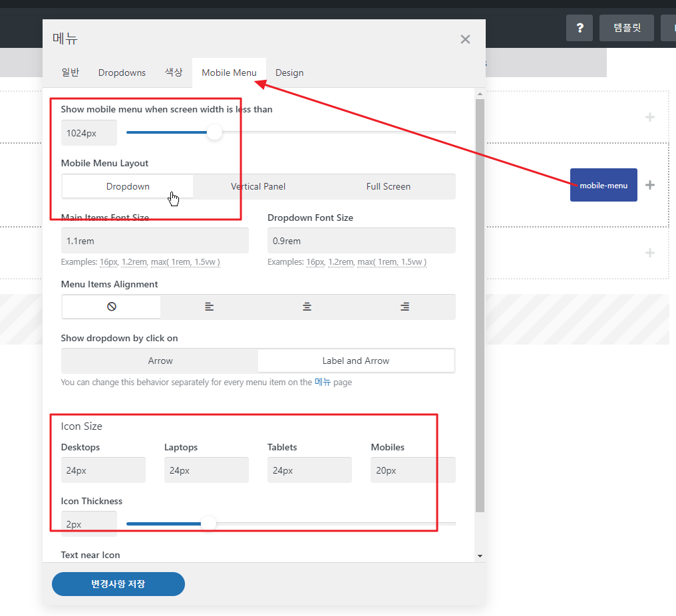
Task: Switch to the 색상 tab
Action: click(x=174, y=73)
